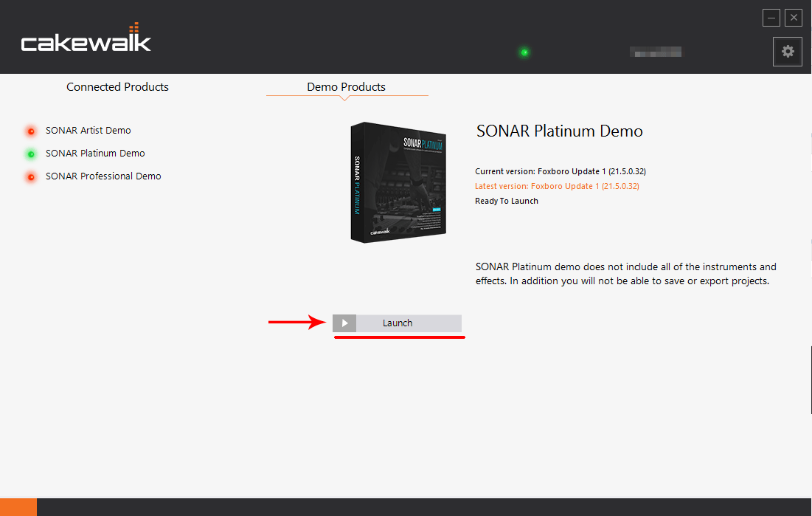
Task: Click green status dot beside SONAR Platinum Demo
Action: tap(31, 154)
